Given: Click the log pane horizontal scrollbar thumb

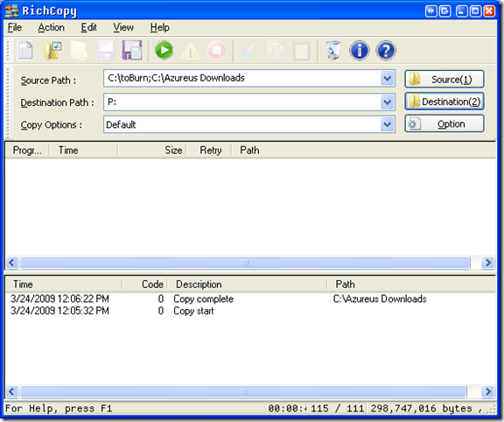Looking at the screenshot, I should (243, 391).
